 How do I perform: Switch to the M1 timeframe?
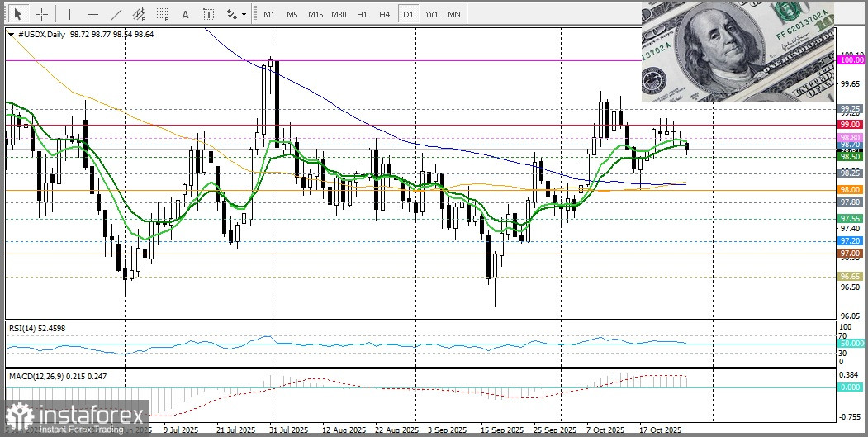tap(269, 14)
